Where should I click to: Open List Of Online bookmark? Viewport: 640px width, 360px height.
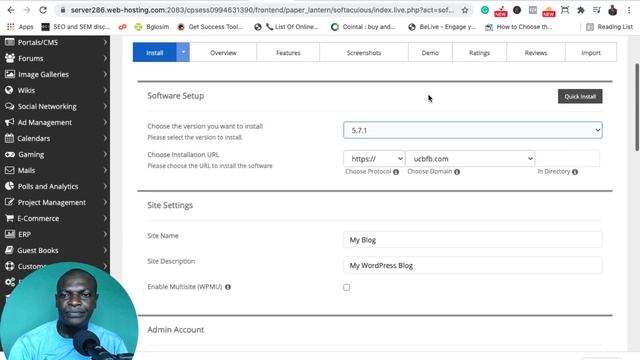point(286,27)
